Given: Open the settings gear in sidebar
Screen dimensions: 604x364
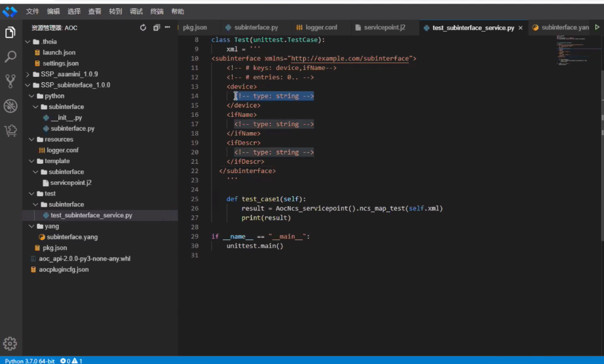Looking at the screenshot, I should (x=10, y=343).
